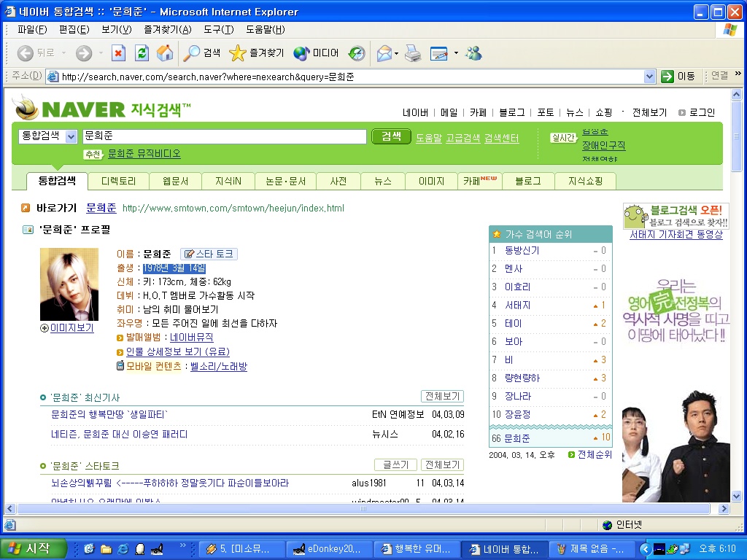Viewport: 747px width, 560px height.
Task: Open the 도움말(H) menu
Action: pyautogui.click(x=266, y=29)
